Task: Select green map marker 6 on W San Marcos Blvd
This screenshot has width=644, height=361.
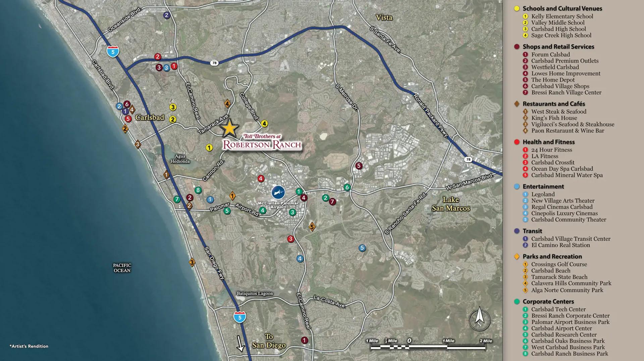Action: (347, 187)
